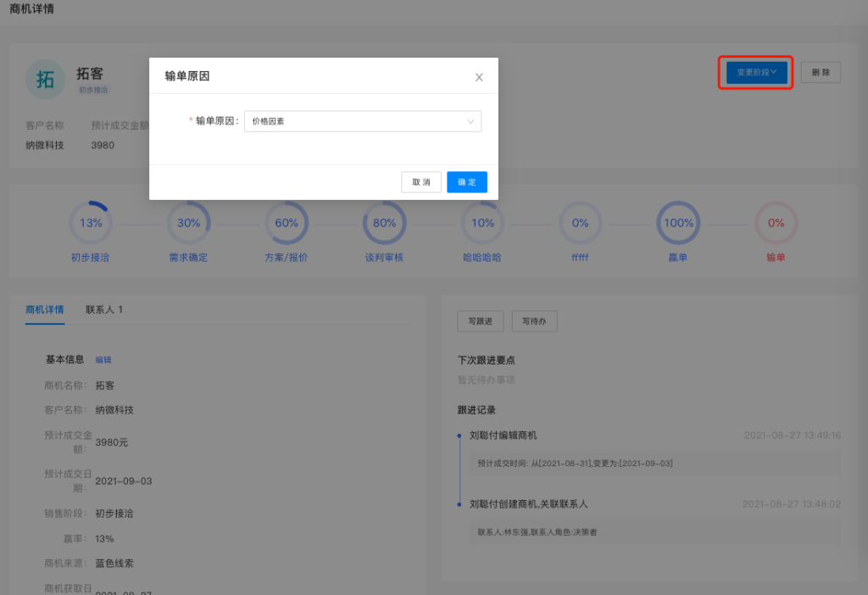
Task: Select the 初步接洽 13% stage circle
Action: (x=91, y=224)
